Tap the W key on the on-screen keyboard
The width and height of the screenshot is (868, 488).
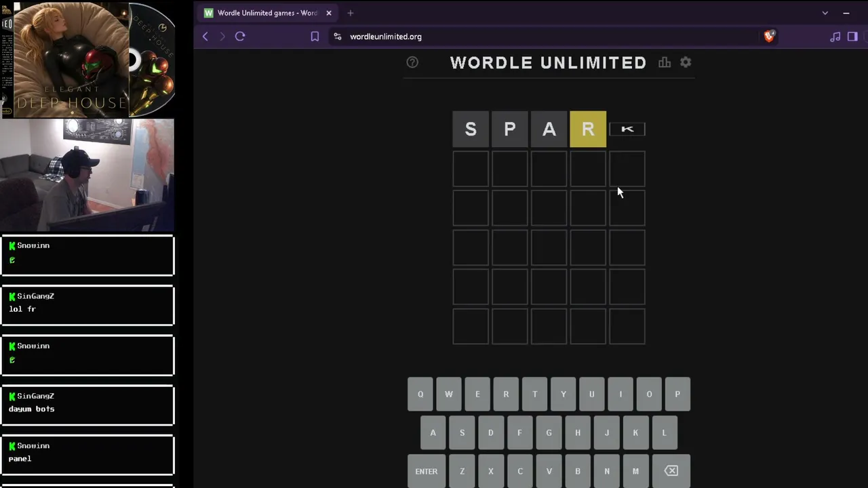tap(449, 394)
